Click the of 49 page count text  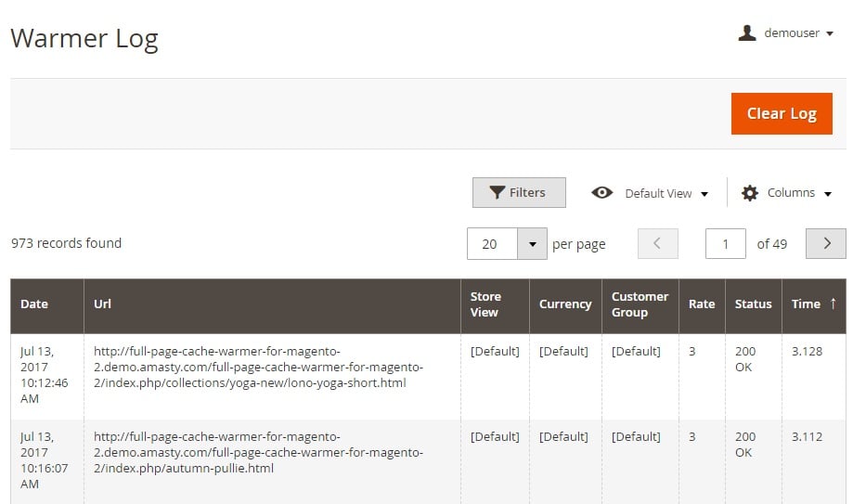coord(772,244)
